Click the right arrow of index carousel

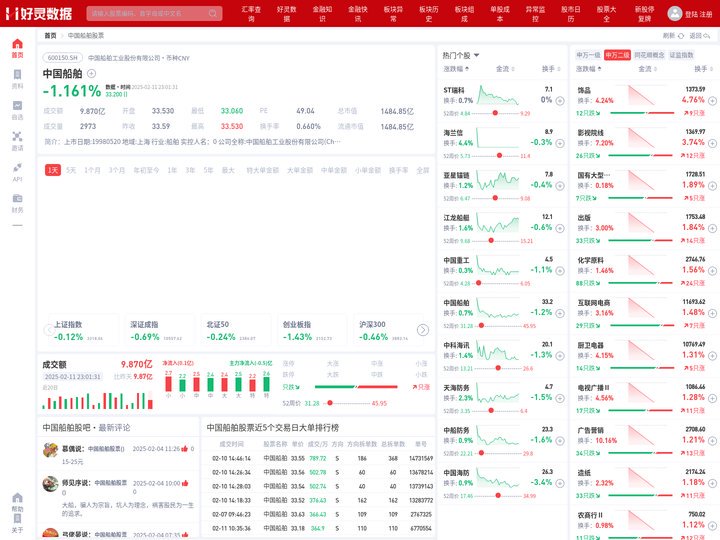[423, 330]
